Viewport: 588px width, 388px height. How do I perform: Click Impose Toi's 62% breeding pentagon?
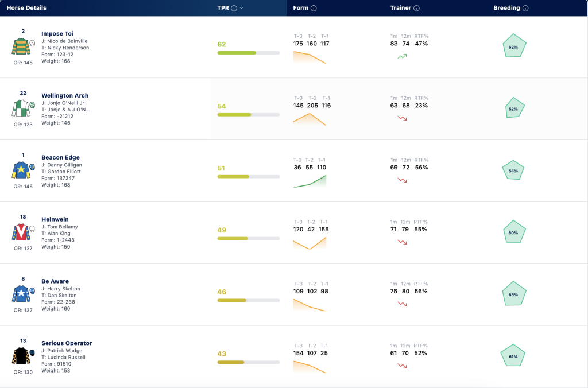pos(514,46)
